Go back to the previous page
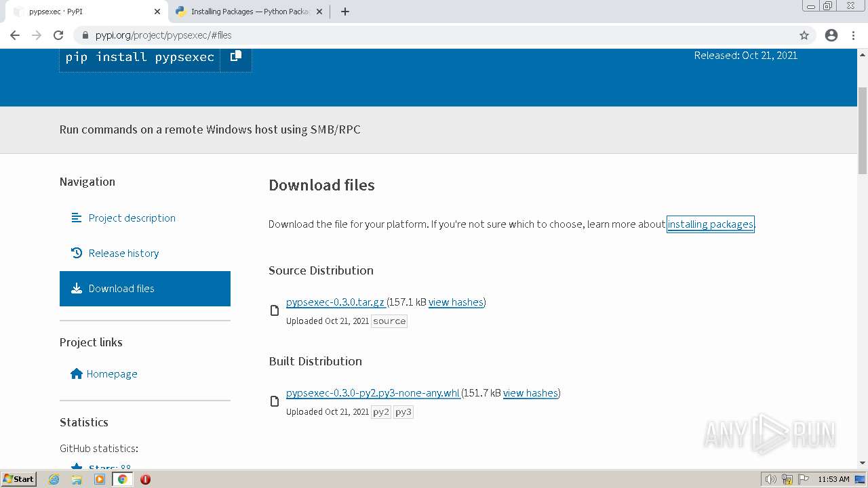Screen dimensions: 868x488 [15, 35]
